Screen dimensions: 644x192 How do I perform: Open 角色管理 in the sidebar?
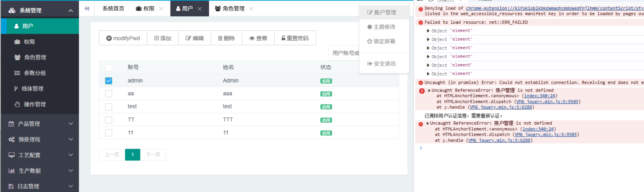[x=39, y=57]
